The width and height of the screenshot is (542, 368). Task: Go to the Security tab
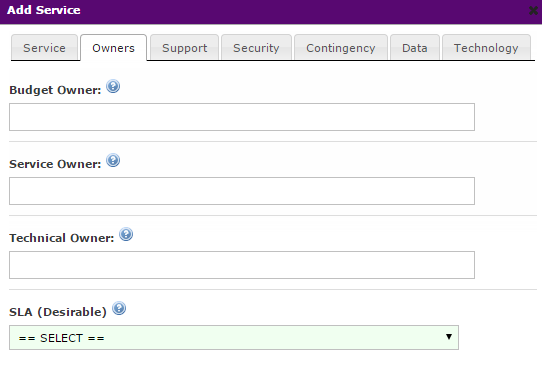[256, 48]
